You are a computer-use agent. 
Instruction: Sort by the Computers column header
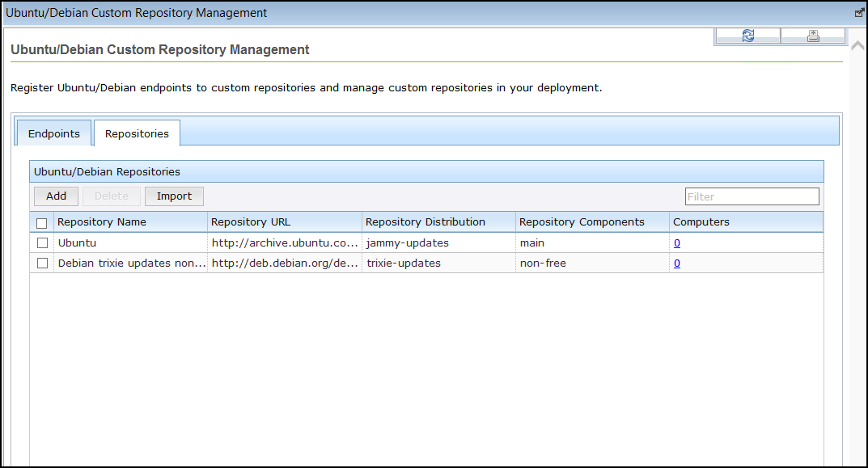(x=746, y=221)
